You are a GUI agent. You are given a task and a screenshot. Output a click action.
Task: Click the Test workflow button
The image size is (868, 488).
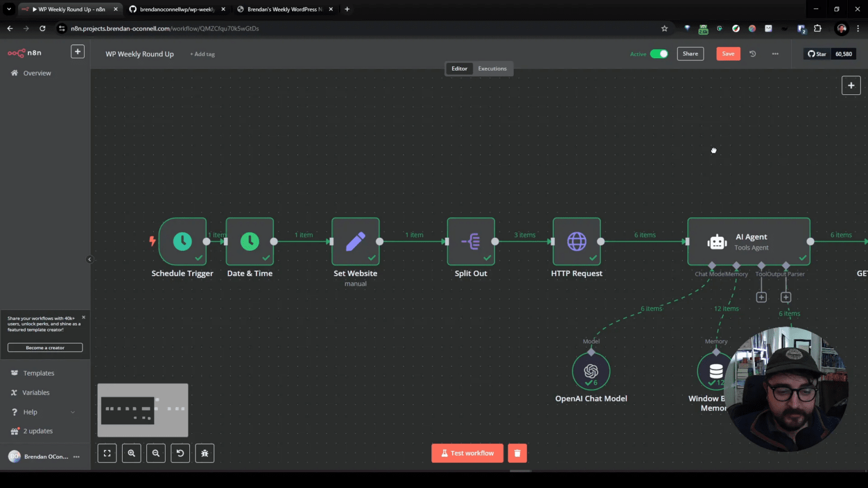(x=467, y=452)
